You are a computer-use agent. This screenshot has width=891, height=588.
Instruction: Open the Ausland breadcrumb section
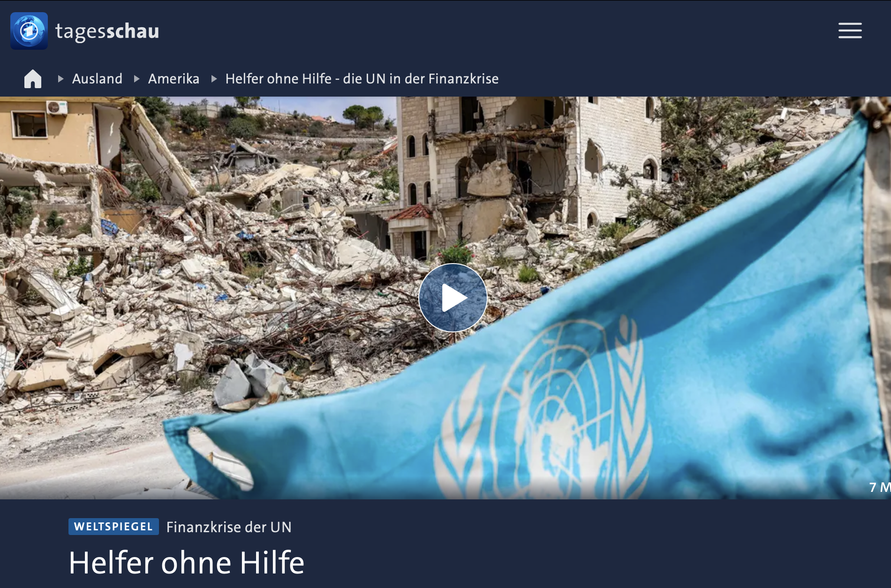coord(97,79)
